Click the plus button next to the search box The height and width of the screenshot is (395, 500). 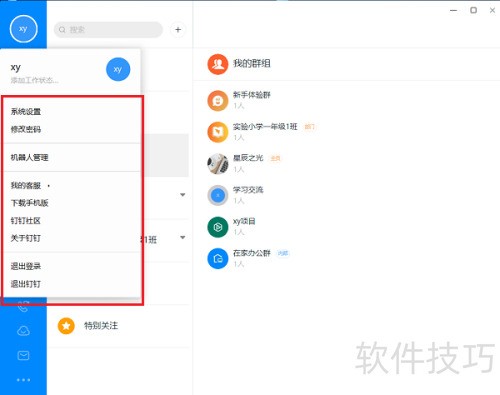pos(178,30)
